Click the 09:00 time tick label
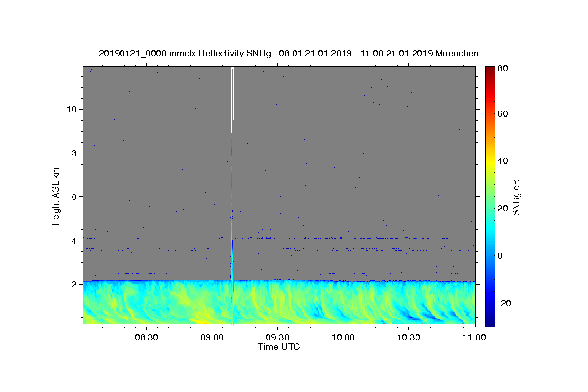Image resolution: width=588 pixels, height=392 pixels. tap(212, 338)
